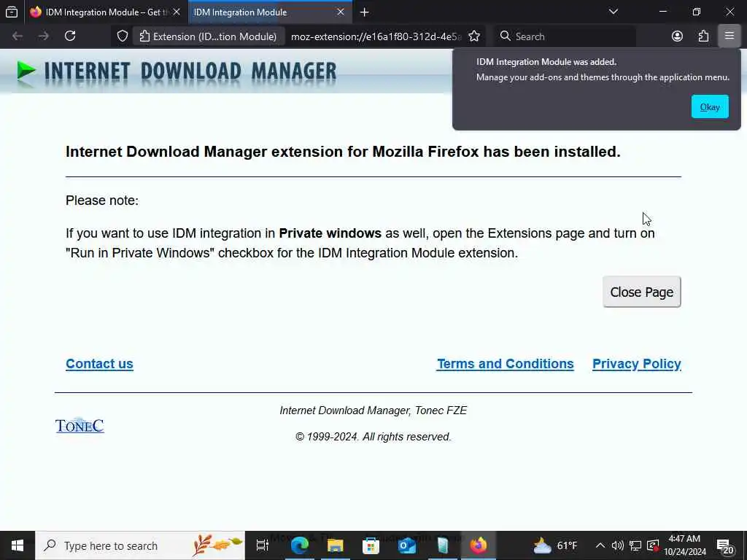Click the Firefox View icon
Screen dimensions: 747x560
[x=12, y=12]
